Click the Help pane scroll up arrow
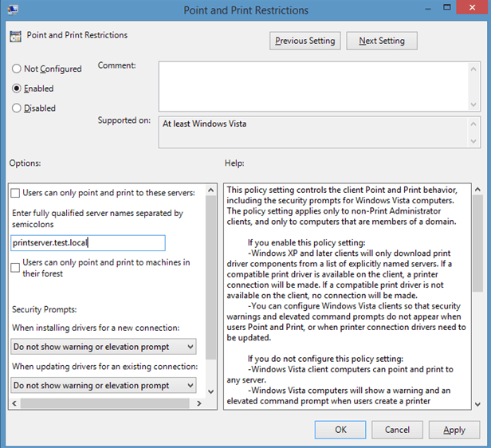 click(478, 189)
